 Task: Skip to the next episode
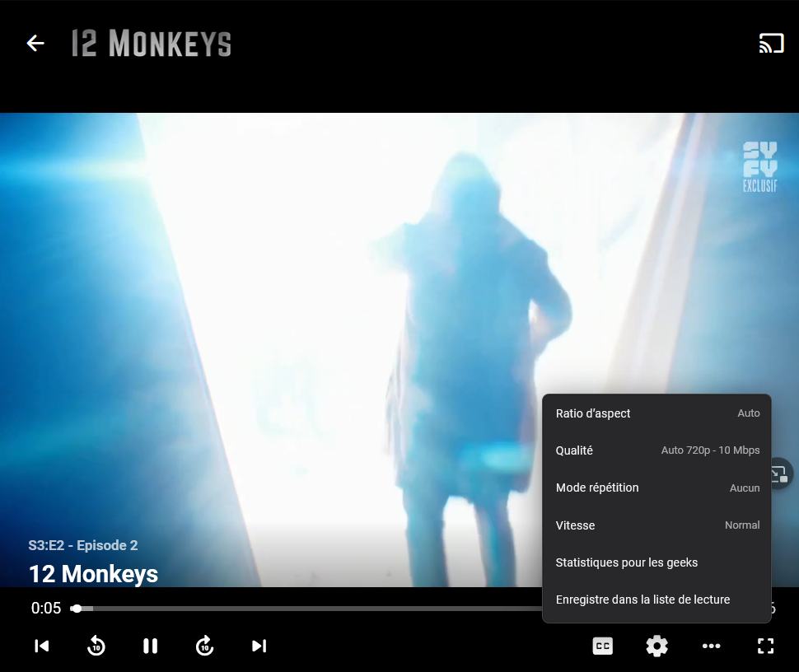pyautogui.click(x=259, y=646)
